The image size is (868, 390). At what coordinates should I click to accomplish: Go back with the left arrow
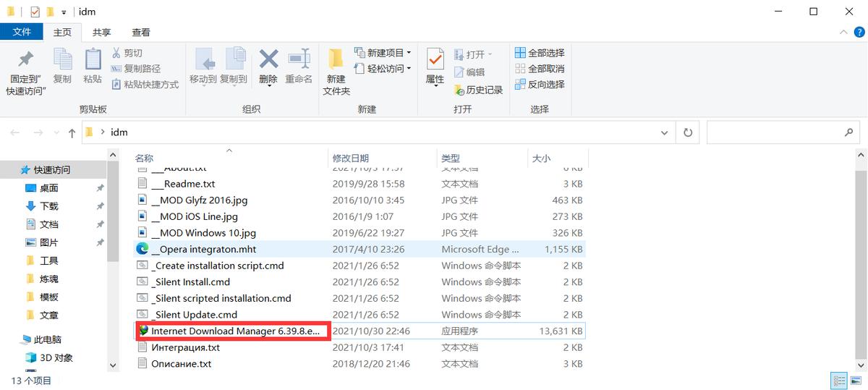pyautogui.click(x=15, y=132)
